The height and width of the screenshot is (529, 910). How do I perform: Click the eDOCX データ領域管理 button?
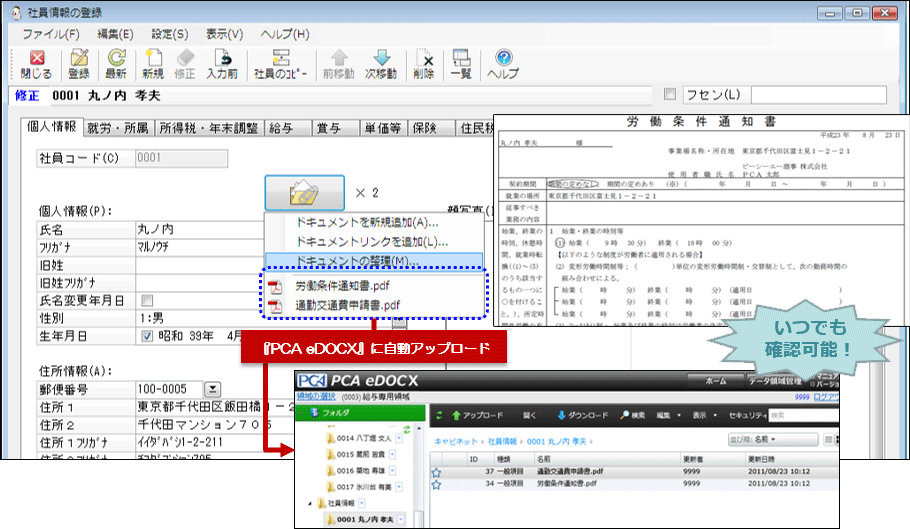tap(775, 381)
